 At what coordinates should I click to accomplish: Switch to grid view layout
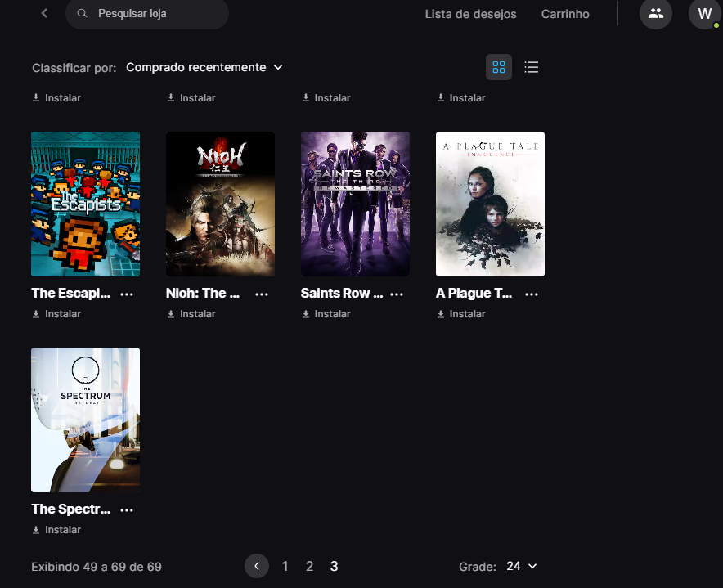click(499, 67)
